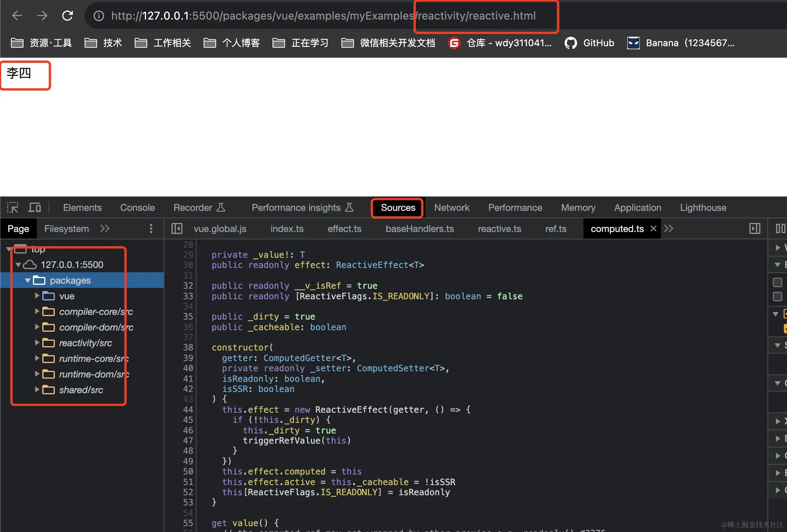Toggle the first checkbox in debugger pane

point(778,282)
